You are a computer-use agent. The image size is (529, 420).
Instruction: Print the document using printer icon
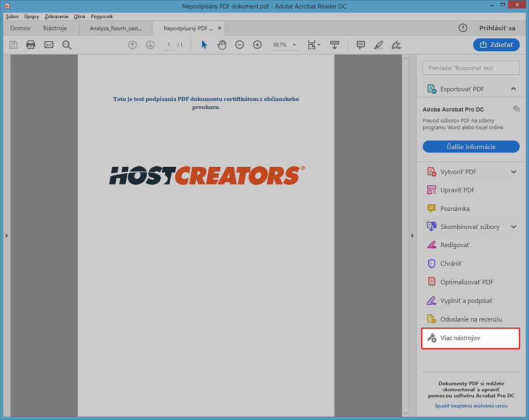pyautogui.click(x=31, y=45)
